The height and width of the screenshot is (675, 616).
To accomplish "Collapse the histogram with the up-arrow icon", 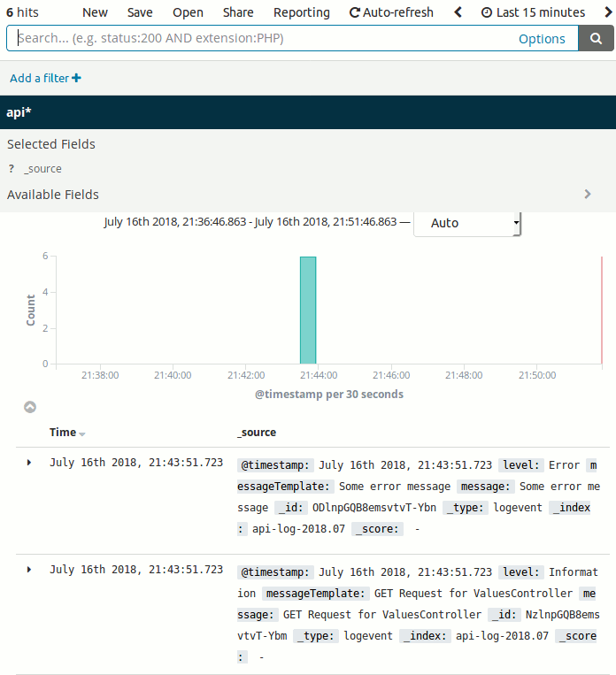I will point(30,407).
